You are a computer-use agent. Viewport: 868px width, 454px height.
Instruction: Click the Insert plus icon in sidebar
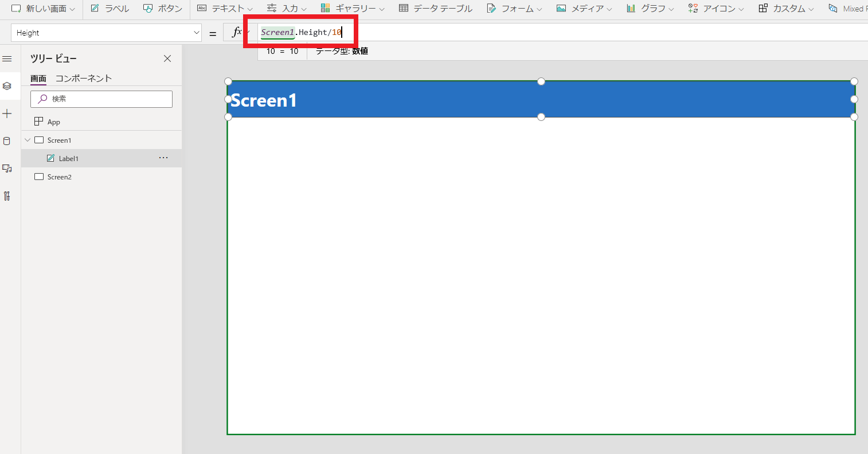click(7, 113)
